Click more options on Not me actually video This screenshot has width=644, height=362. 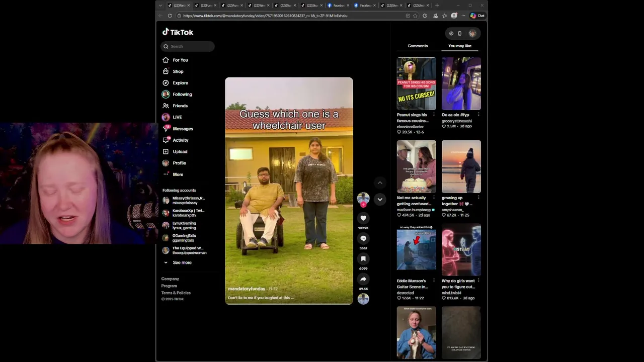(434, 198)
